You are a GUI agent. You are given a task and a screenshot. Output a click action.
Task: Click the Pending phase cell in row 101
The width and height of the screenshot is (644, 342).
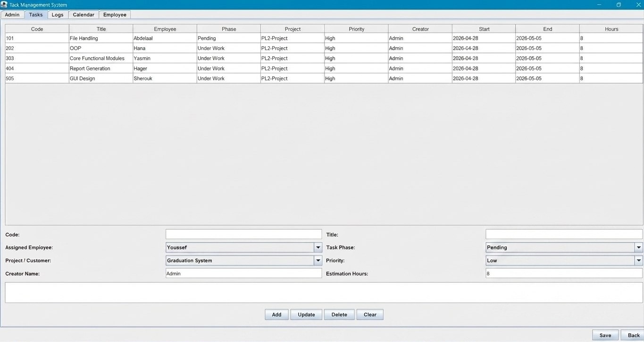[x=229, y=38]
